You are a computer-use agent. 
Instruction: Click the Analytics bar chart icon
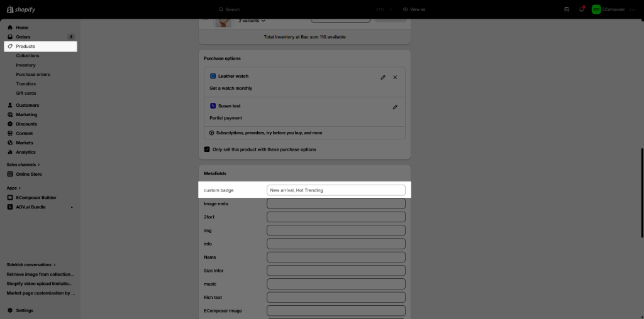pyautogui.click(x=10, y=152)
